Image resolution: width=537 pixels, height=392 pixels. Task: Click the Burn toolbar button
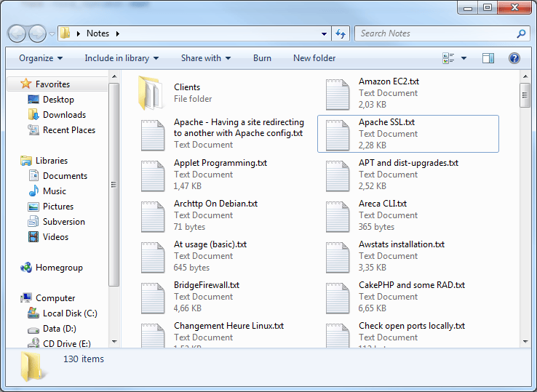[262, 58]
